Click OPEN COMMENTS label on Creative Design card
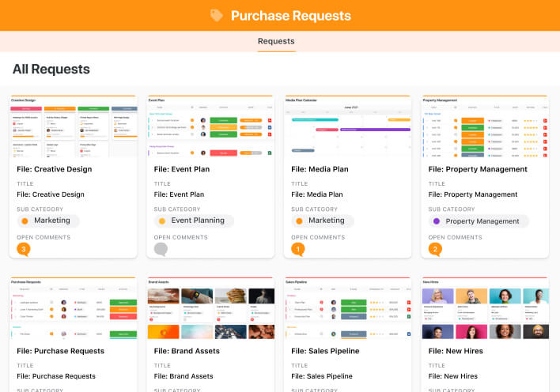This screenshot has width=560, height=392. point(44,237)
